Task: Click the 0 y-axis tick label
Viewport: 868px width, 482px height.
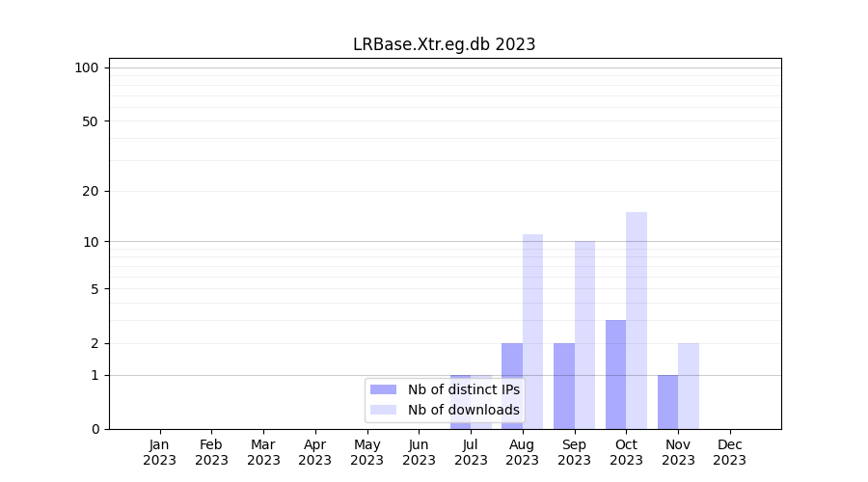Action: (x=95, y=429)
